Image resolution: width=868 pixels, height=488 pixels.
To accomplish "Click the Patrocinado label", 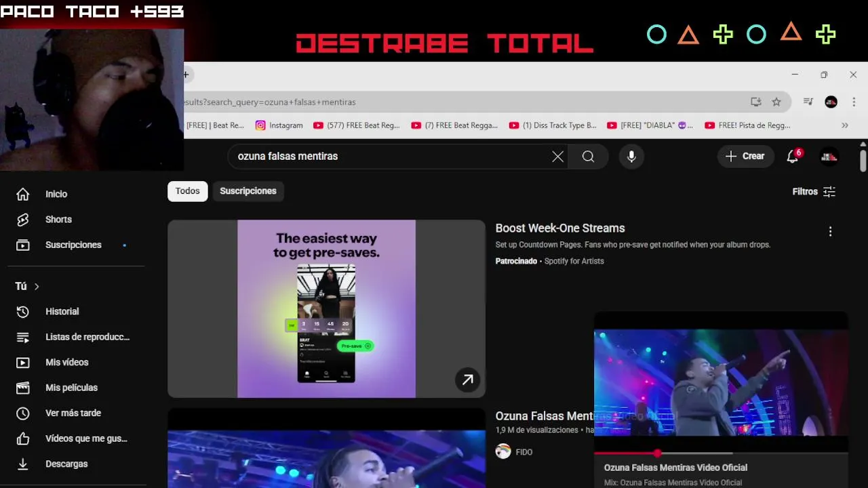I will click(516, 261).
